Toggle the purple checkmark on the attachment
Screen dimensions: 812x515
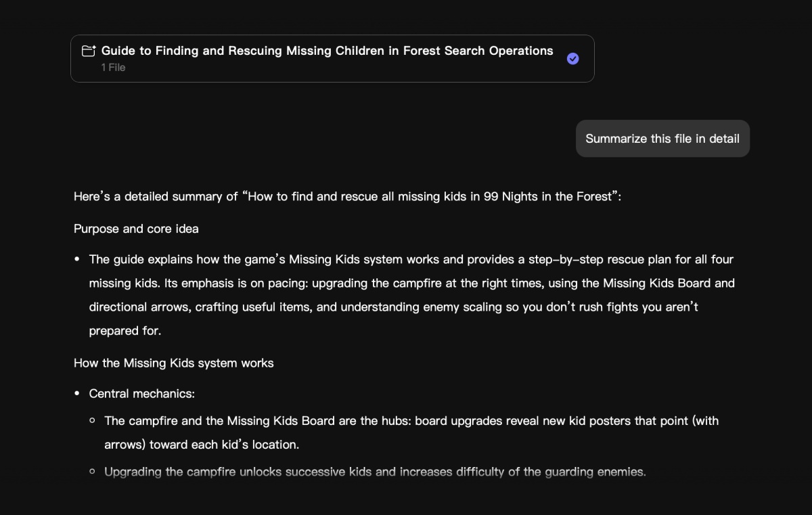572,59
